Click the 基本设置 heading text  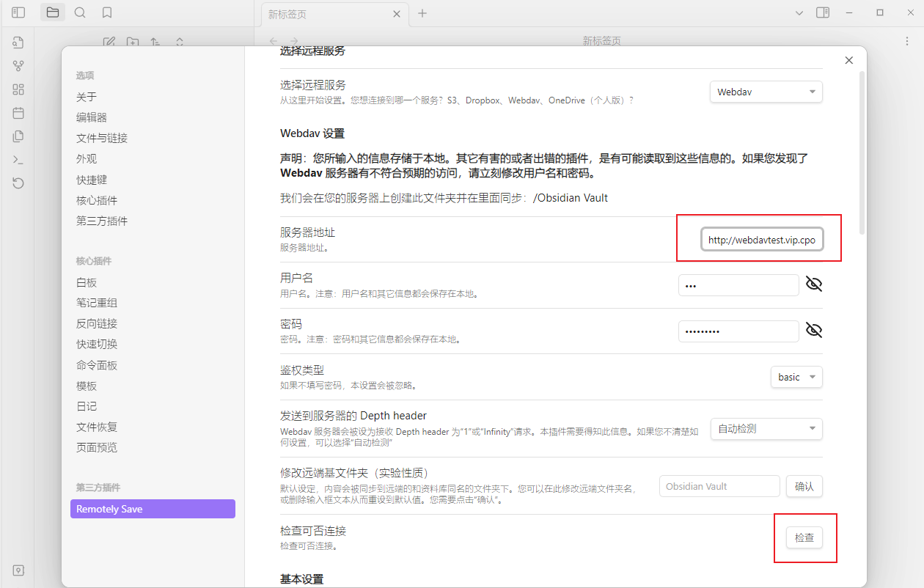tap(301, 579)
